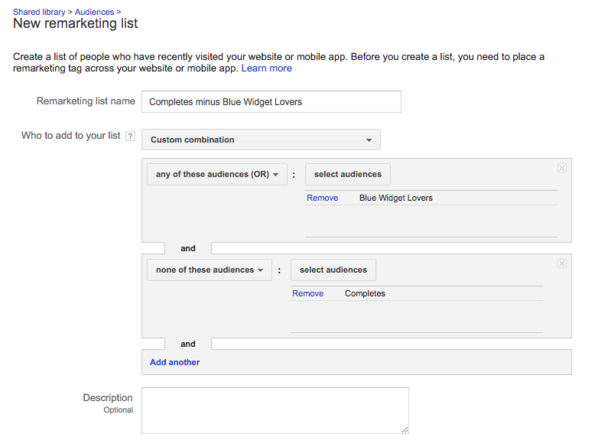Open the Custom combination dropdown
The image size is (605, 445).
tap(261, 140)
